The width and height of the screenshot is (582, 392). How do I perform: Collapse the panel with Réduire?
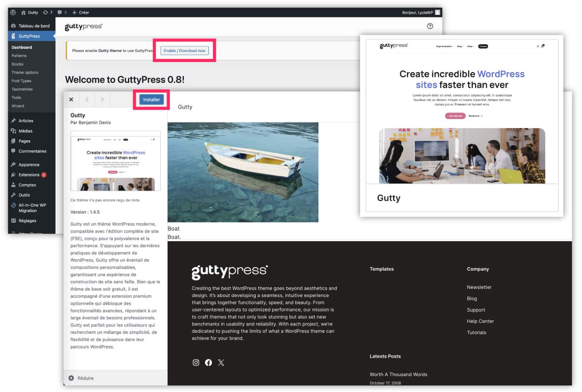coord(81,378)
